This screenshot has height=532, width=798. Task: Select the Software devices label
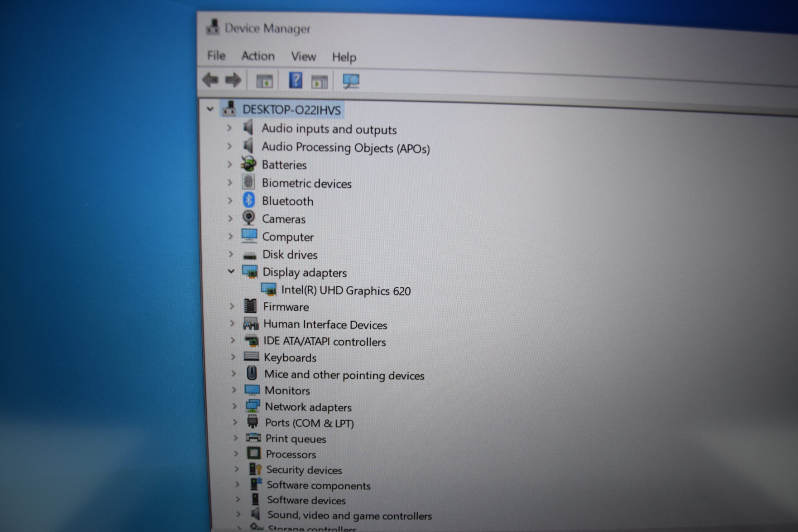point(306,500)
